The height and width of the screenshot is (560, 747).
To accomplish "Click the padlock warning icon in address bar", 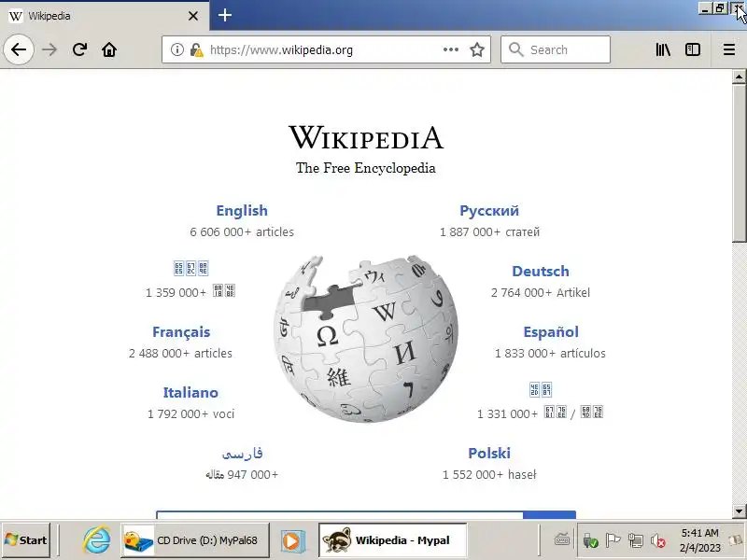I will pyautogui.click(x=196, y=49).
